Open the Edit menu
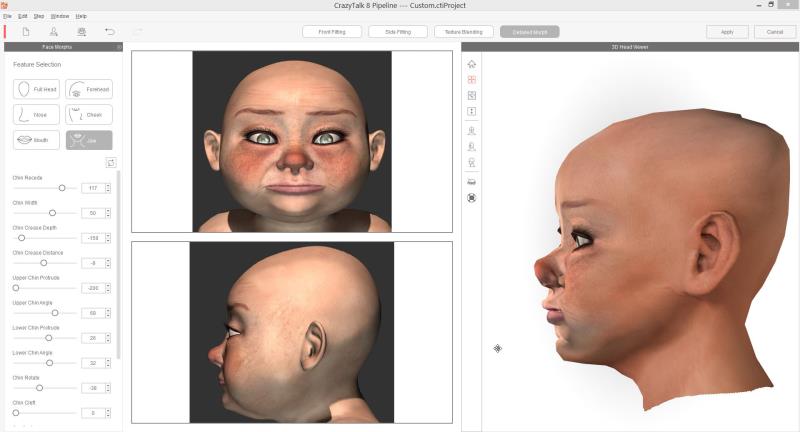 click(x=22, y=16)
